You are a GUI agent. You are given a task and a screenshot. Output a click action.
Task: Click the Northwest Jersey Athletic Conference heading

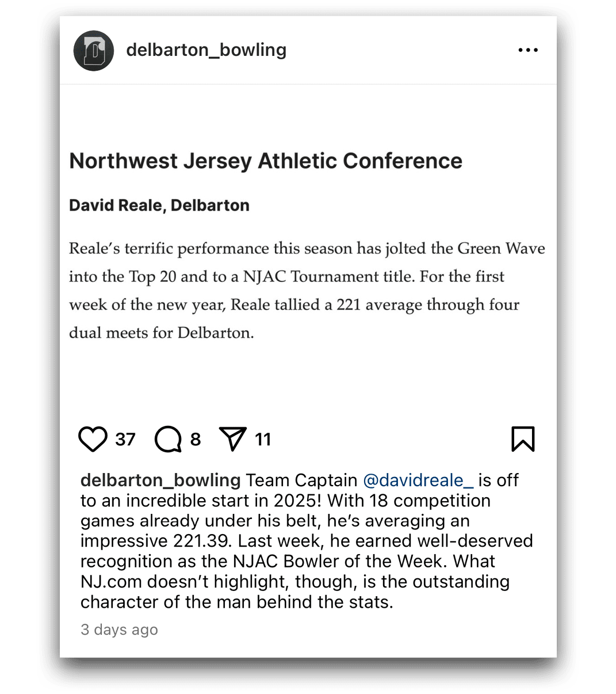coord(266,161)
